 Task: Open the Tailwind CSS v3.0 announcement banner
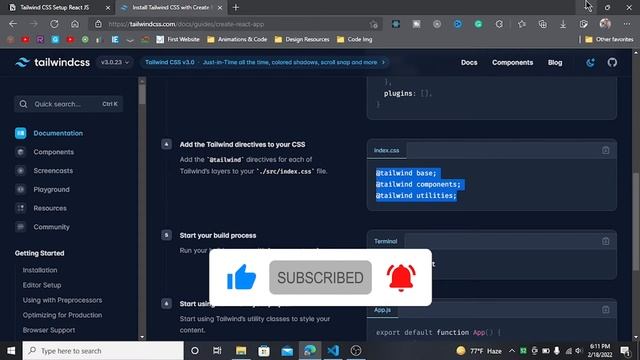tap(264, 62)
